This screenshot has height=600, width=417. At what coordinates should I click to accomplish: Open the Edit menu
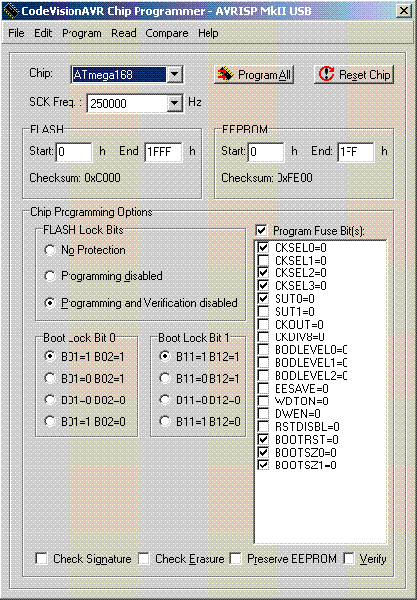point(43,33)
